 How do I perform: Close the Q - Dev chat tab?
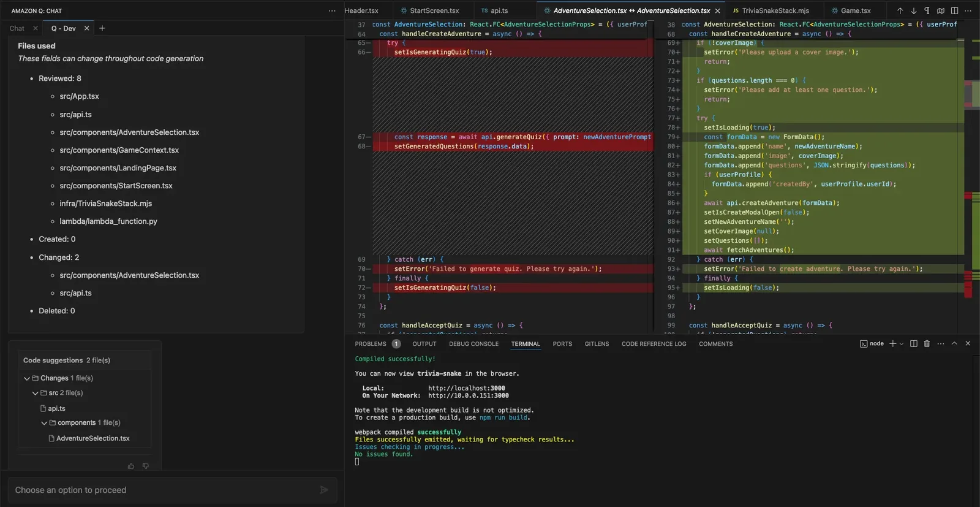[86, 28]
